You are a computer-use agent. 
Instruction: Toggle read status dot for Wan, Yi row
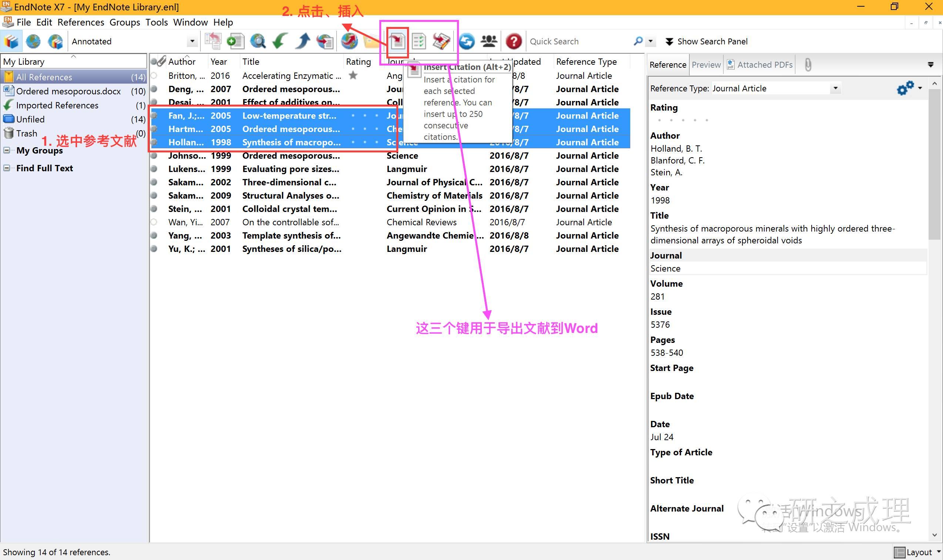[154, 222]
